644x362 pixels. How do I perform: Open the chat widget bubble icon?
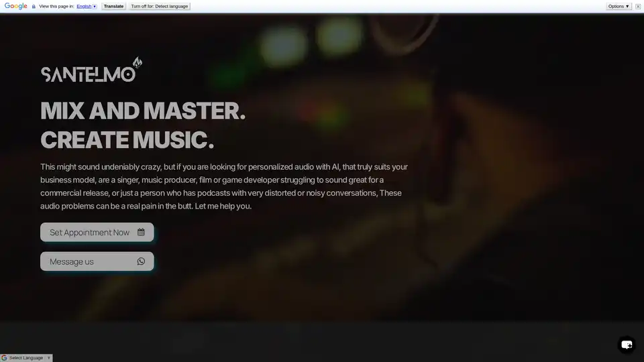click(x=626, y=345)
